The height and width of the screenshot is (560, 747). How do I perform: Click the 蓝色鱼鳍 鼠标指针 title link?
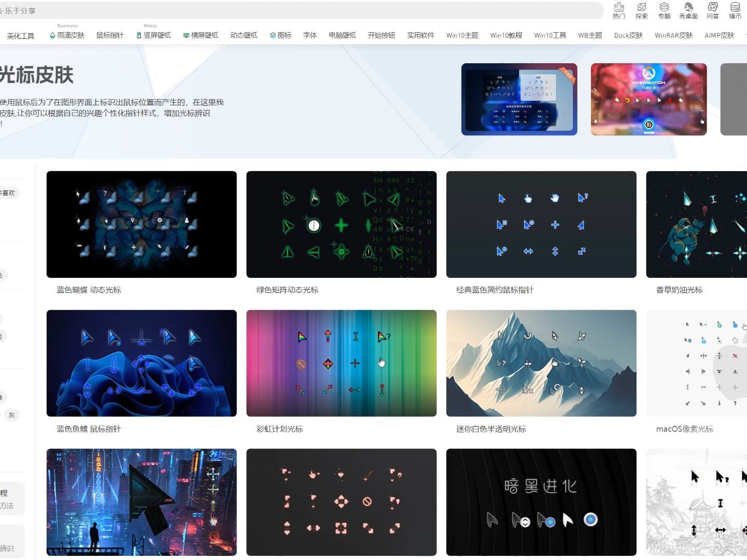pos(89,429)
